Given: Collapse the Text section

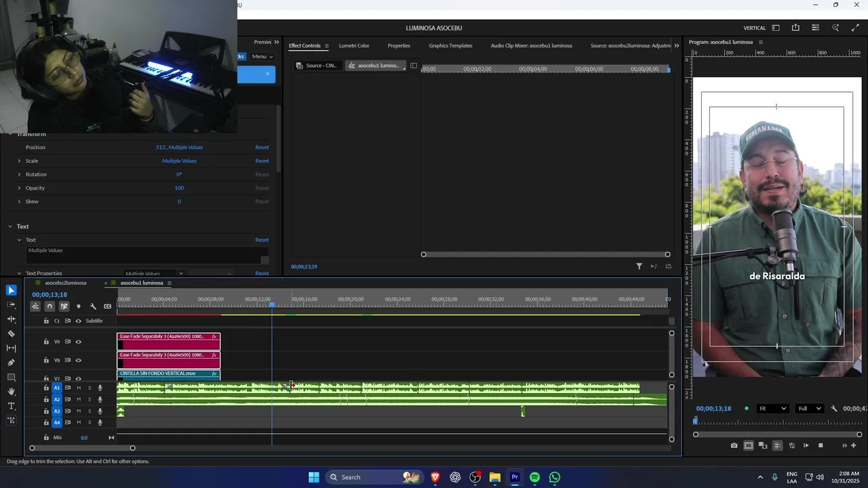Looking at the screenshot, I should [10, 226].
